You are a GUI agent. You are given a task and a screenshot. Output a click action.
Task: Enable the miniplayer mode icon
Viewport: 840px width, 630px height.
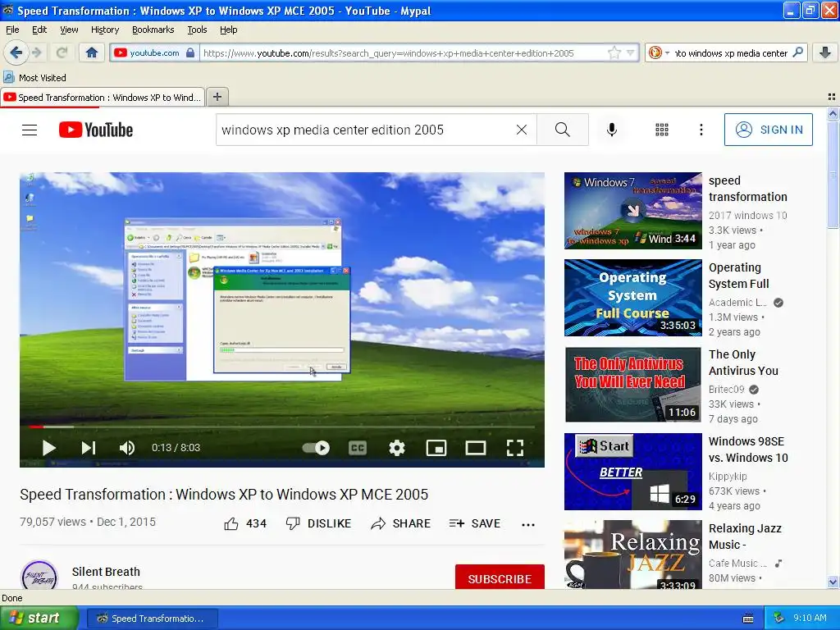(436, 448)
